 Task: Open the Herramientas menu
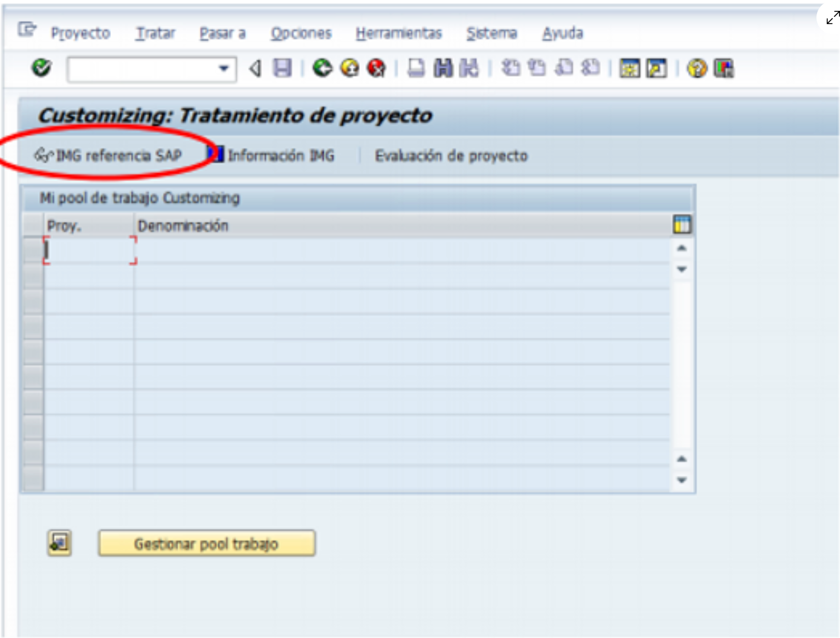pyautogui.click(x=398, y=33)
